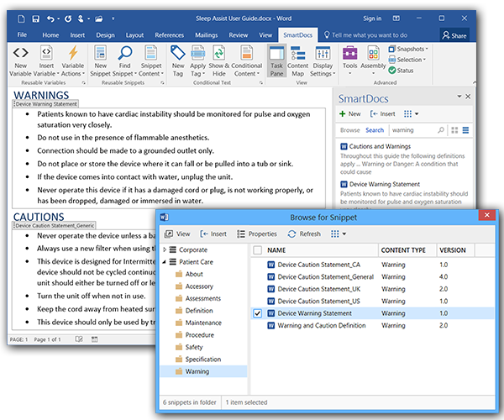Click the Show & Hide icon

point(219,52)
